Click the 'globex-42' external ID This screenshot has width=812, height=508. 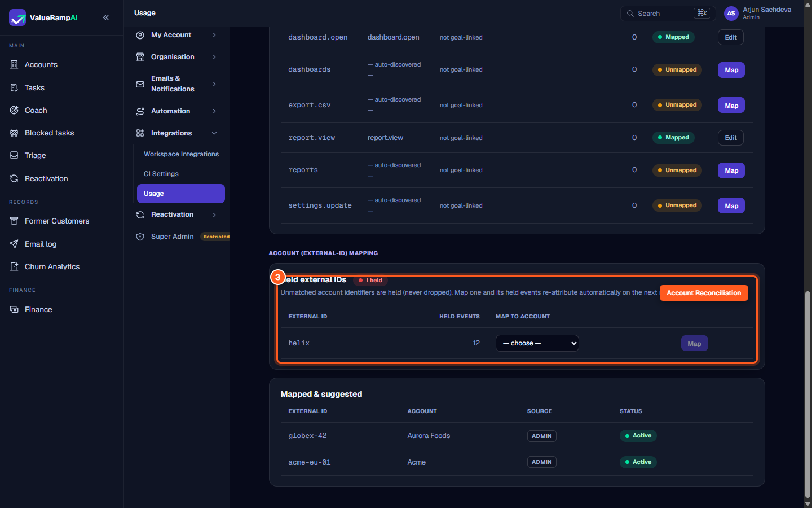(307, 436)
